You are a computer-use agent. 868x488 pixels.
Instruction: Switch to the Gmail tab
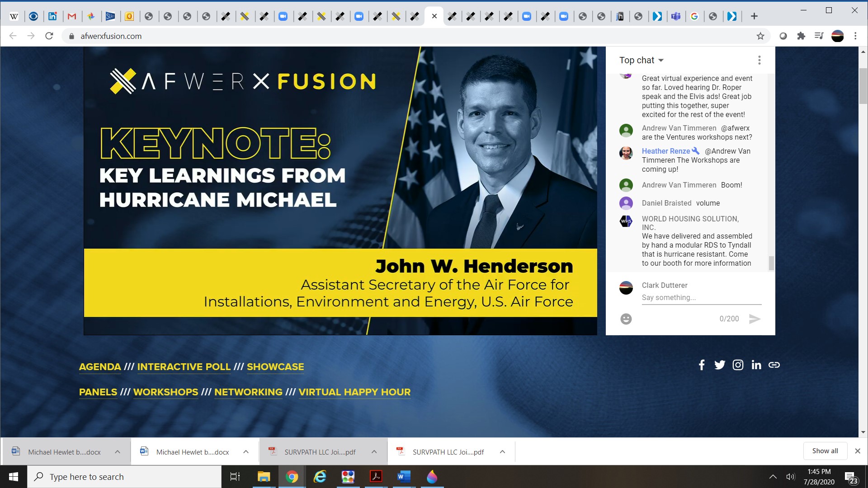coord(72,17)
